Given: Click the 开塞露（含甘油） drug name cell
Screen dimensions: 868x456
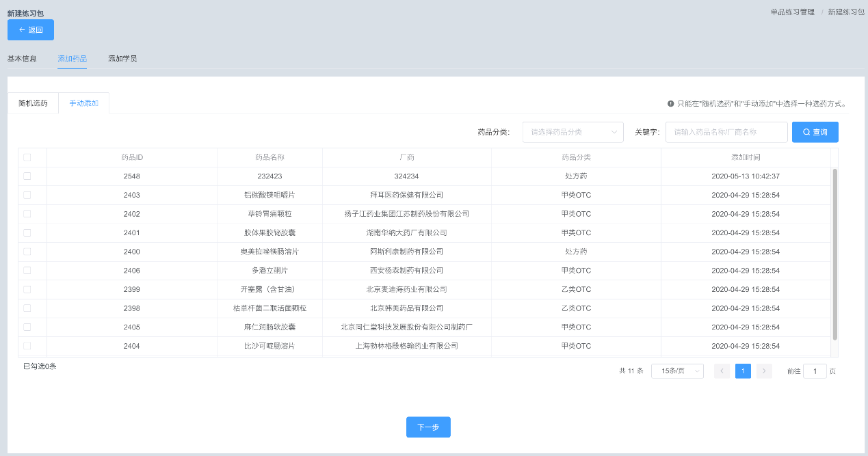Looking at the screenshot, I should (269, 289).
